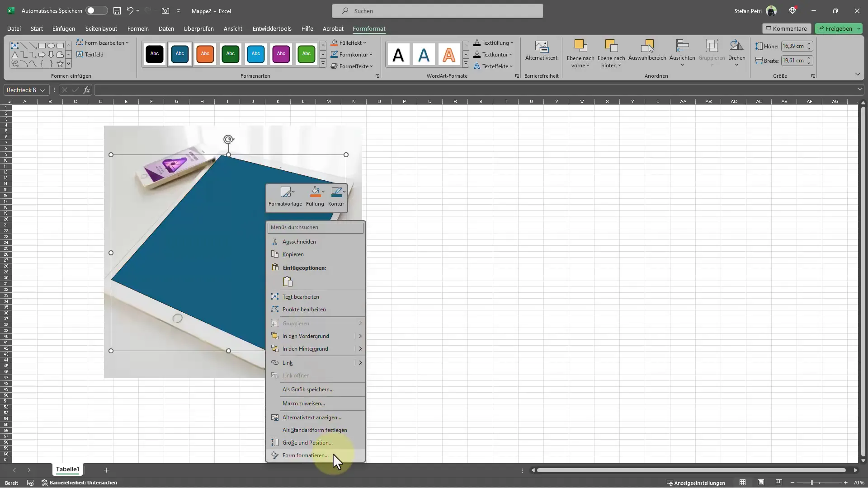Open the Drehen rotate menu
Viewport: 868px width, 488px height.
tap(736, 52)
